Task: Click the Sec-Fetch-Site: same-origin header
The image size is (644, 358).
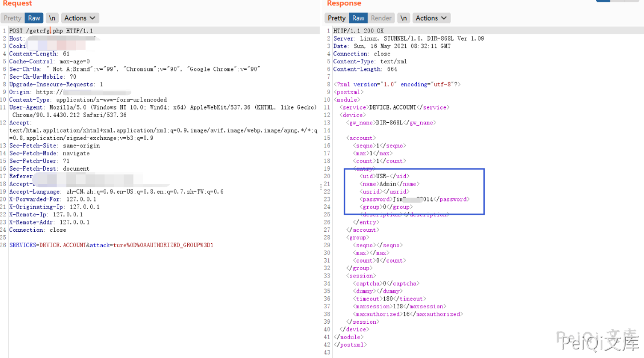Action: pyautogui.click(x=55, y=146)
